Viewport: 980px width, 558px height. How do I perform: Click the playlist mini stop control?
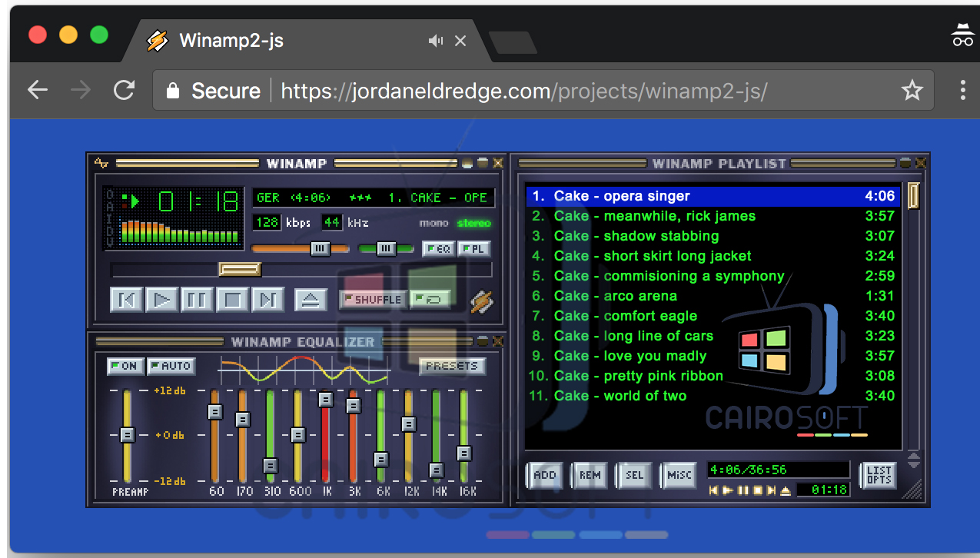tap(757, 490)
